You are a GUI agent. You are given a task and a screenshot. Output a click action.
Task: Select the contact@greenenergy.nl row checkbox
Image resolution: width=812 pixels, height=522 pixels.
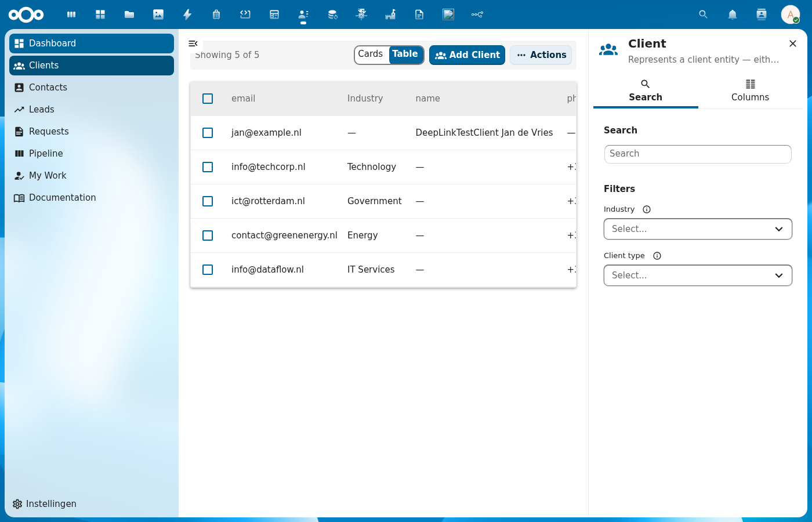tap(208, 235)
